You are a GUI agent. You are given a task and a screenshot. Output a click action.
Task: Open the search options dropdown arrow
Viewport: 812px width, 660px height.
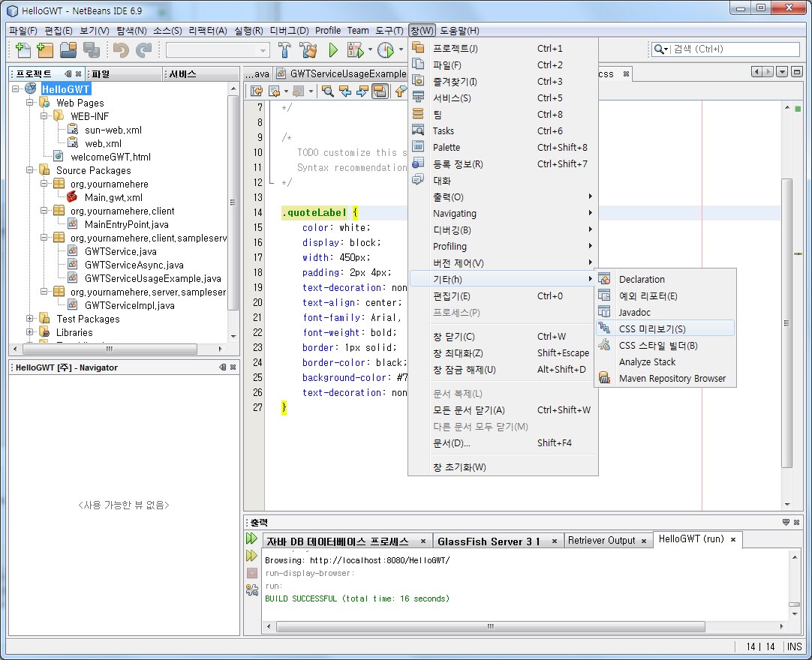point(666,49)
